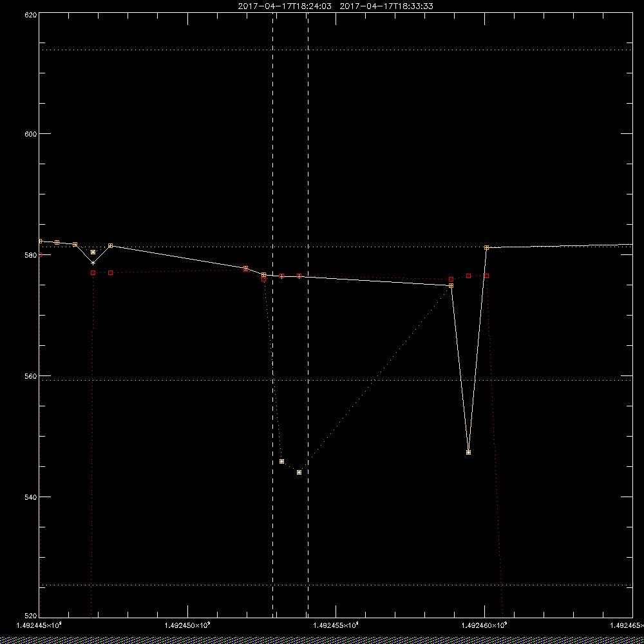The width and height of the screenshot is (644, 644).
Task: Click the 1.492445×10⁹ x-axis label
Action: coord(39,625)
